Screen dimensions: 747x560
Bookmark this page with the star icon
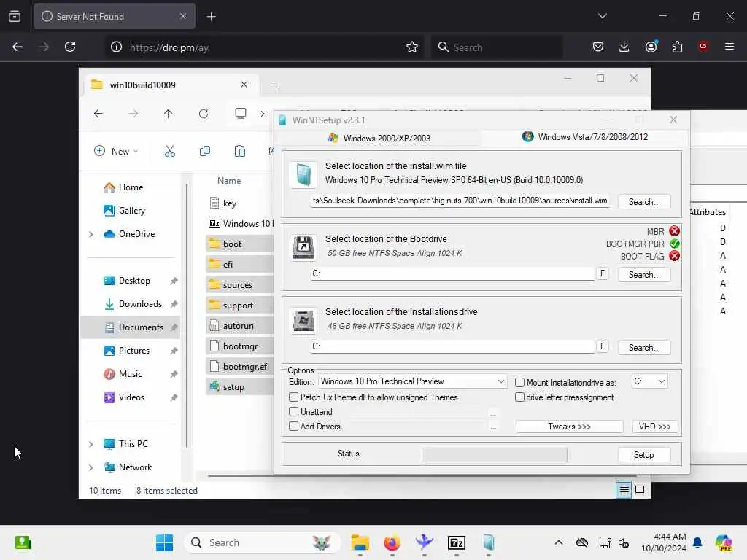click(412, 47)
